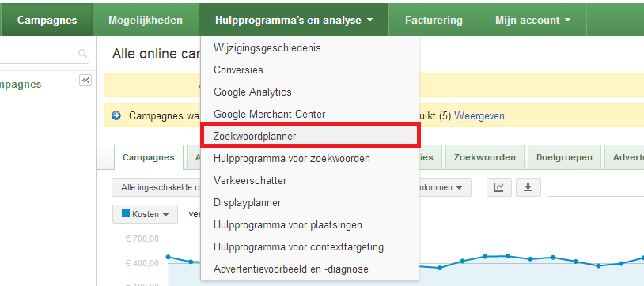This screenshot has height=286, width=644.
Task: Expand the Mijn account dropdown
Action: [x=532, y=20]
